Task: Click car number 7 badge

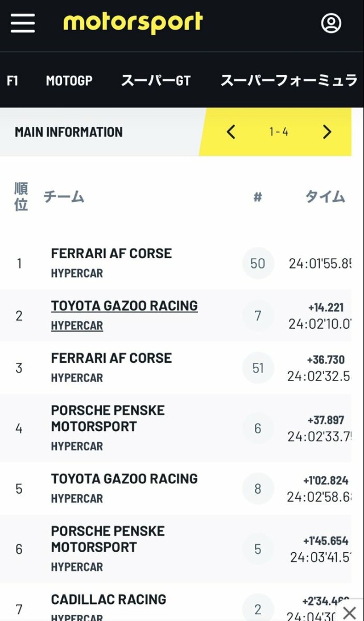Action: 258,316
